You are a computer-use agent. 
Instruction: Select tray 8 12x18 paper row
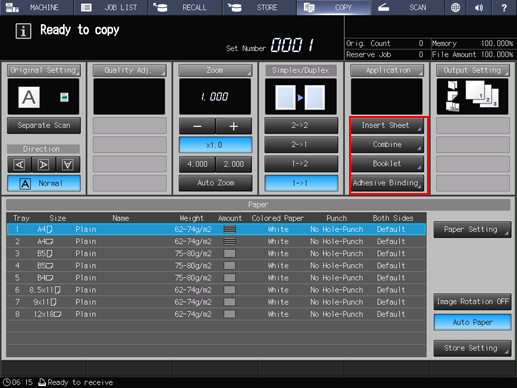click(x=216, y=314)
